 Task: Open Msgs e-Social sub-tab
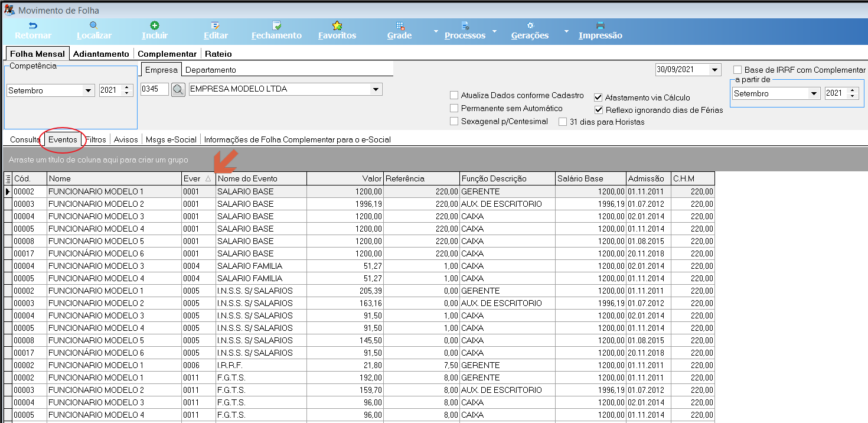click(x=171, y=140)
